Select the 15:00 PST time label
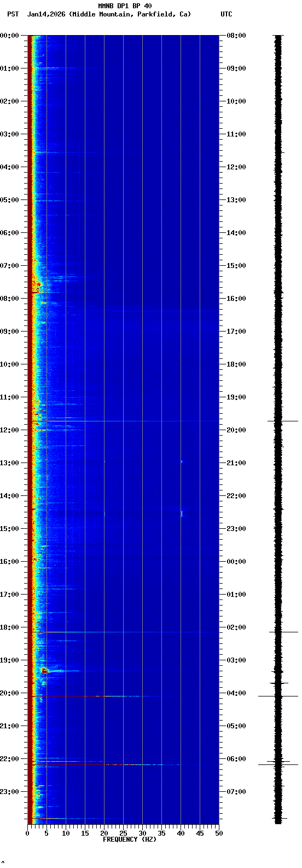302x868 pixels. [x=10, y=529]
